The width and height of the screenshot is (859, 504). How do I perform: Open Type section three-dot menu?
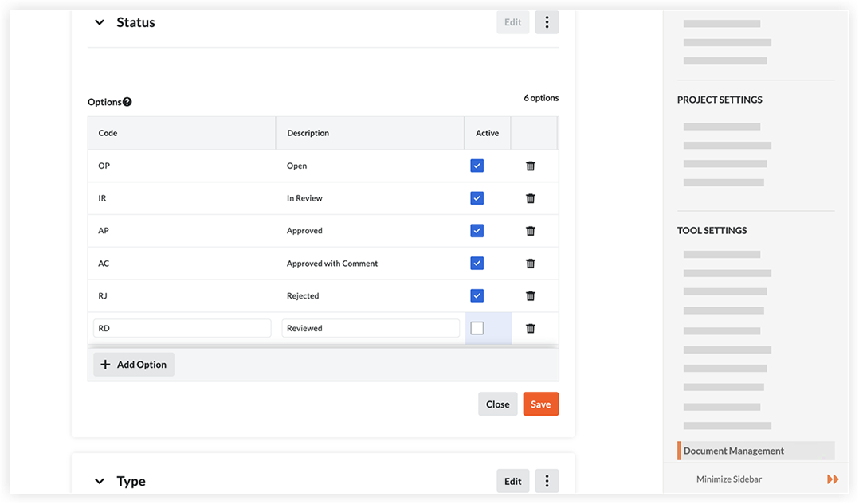point(547,481)
